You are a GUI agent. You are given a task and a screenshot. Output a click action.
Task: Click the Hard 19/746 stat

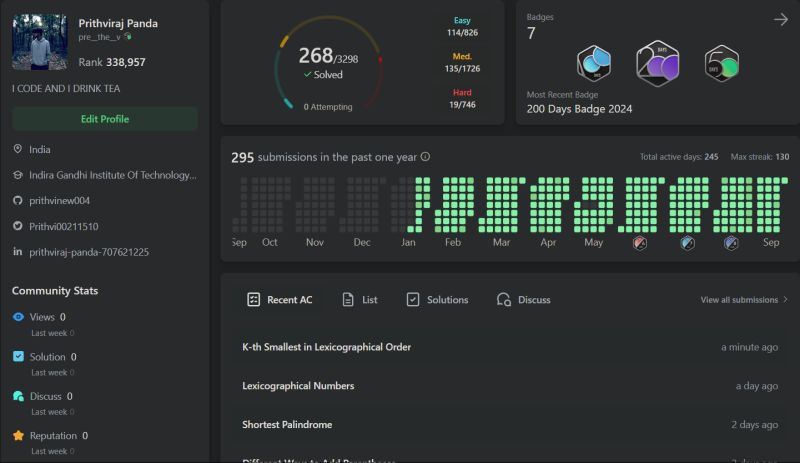(x=462, y=99)
